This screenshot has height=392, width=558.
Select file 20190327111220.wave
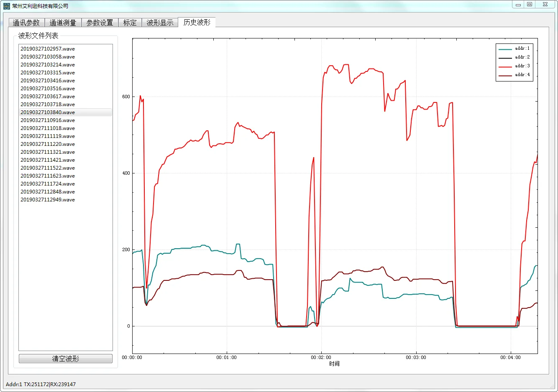(66, 144)
